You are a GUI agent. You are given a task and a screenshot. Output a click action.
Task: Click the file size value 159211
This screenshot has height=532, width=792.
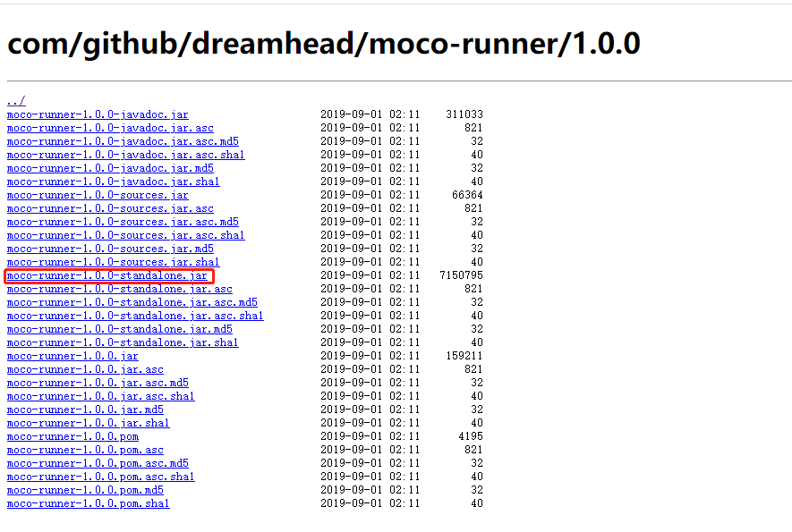(x=464, y=357)
